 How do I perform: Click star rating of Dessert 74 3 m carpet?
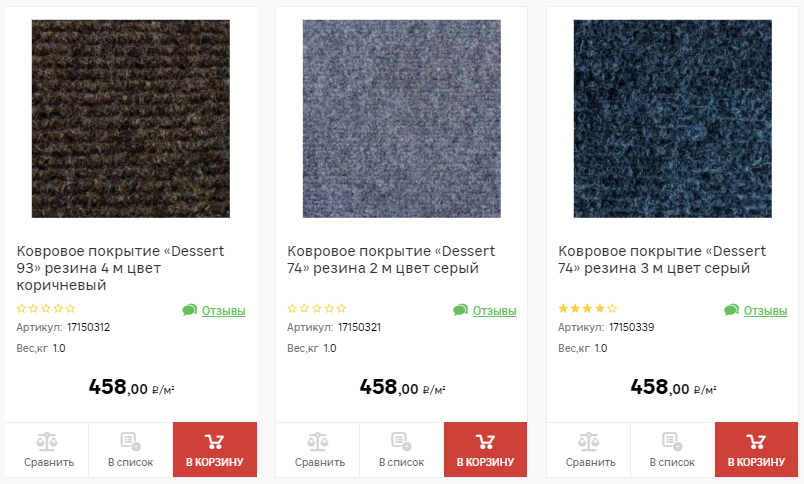point(588,308)
